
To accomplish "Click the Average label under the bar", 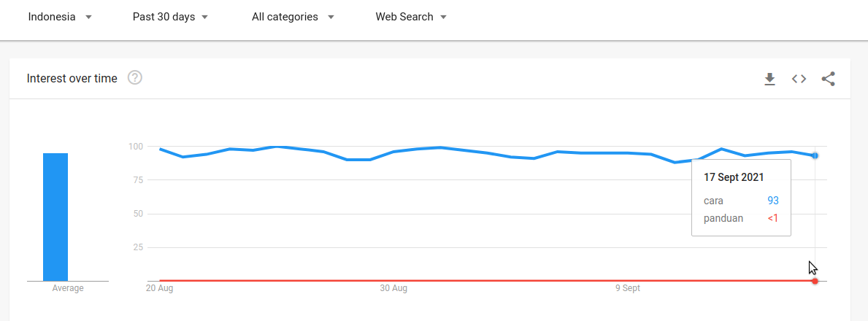I will (68, 288).
